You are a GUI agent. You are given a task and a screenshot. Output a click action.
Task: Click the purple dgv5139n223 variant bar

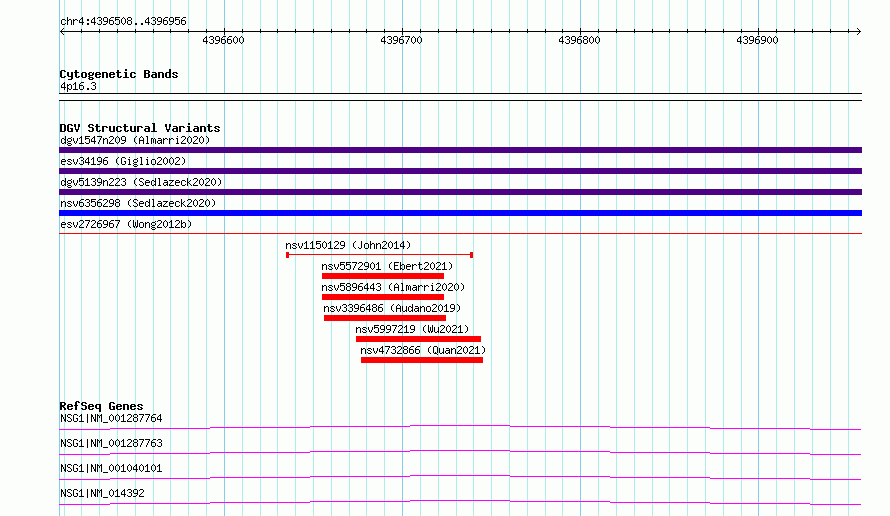click(x=460, y=192)
